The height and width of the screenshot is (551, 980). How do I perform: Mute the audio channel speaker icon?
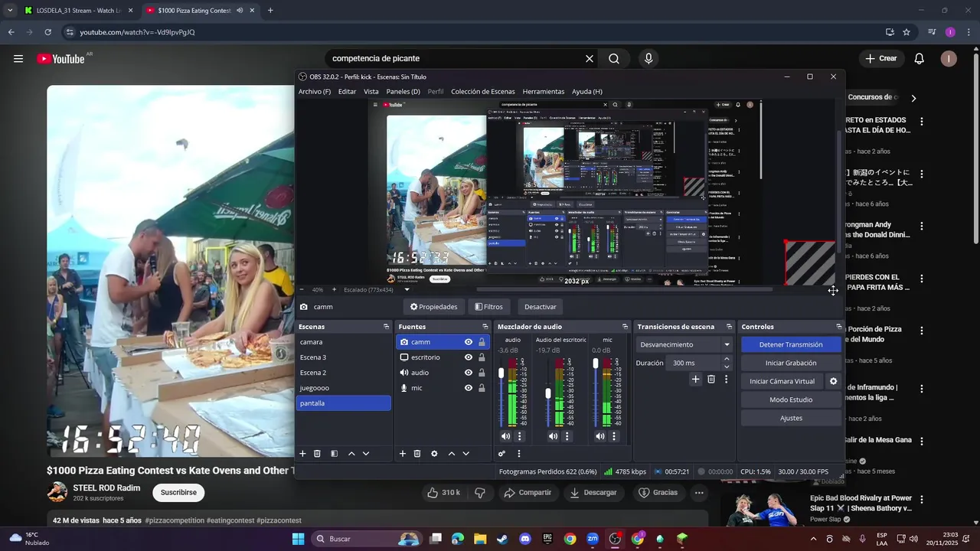(x=505, y=436)
